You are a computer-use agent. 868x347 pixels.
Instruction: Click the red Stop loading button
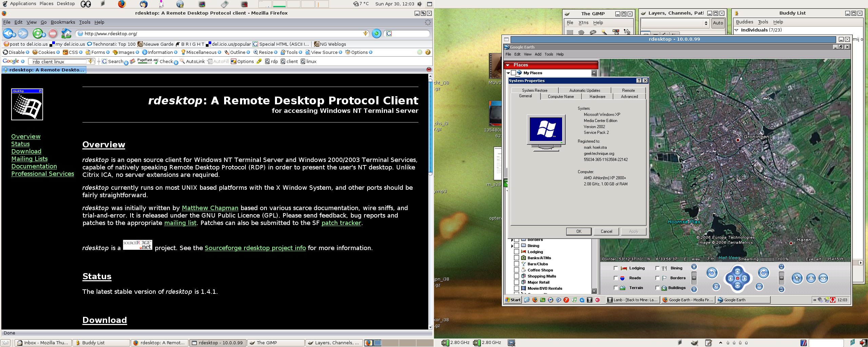[x=53, y=34]
